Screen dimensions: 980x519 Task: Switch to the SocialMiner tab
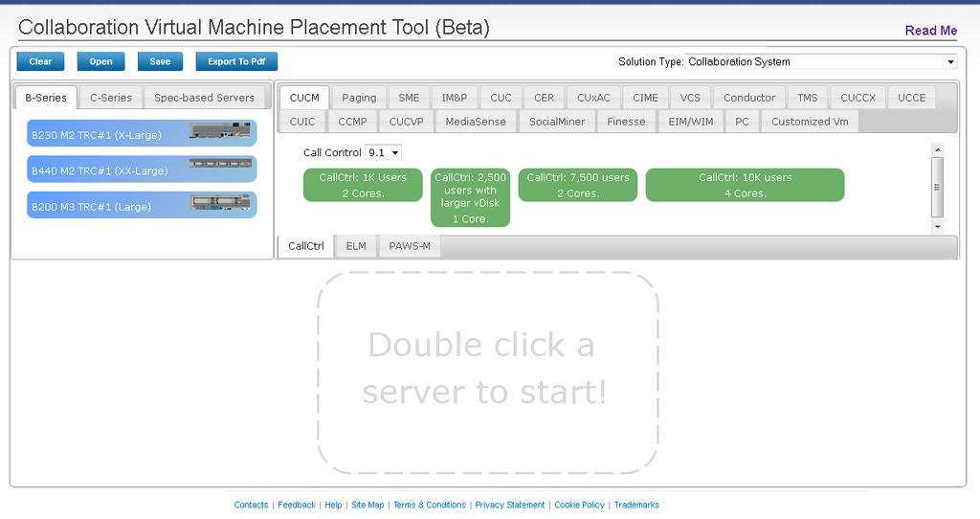(x=557, y=122)
